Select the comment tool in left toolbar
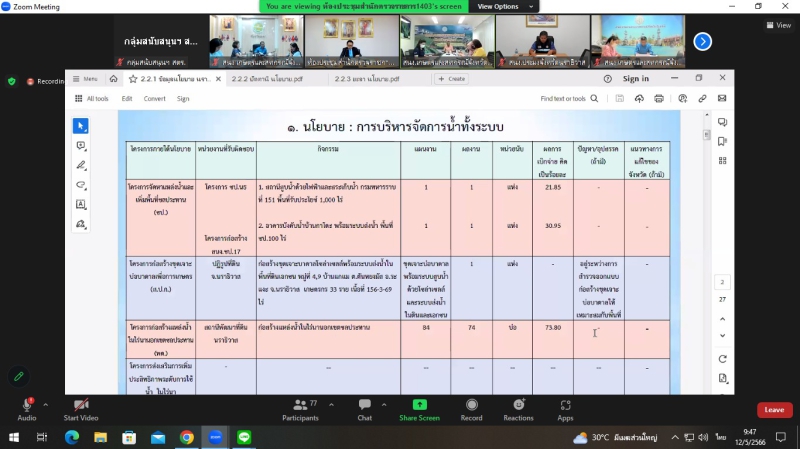The height and width of the screenshot is (449, 800). click(x=81, y=145)
